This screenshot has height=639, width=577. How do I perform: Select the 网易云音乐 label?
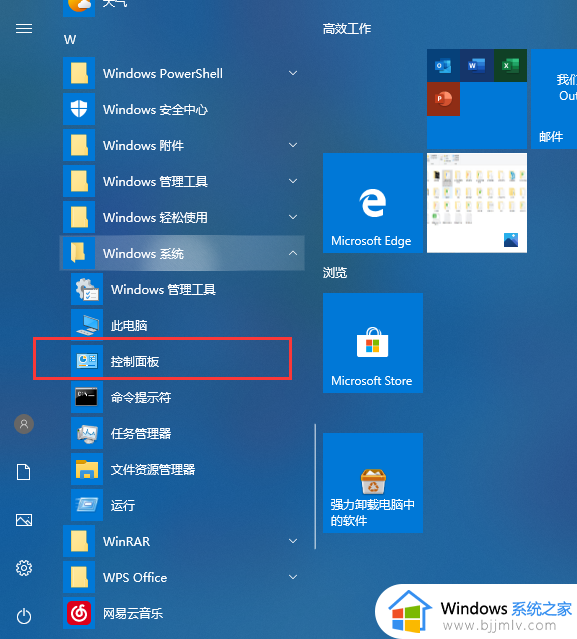[x=133, y=613]
